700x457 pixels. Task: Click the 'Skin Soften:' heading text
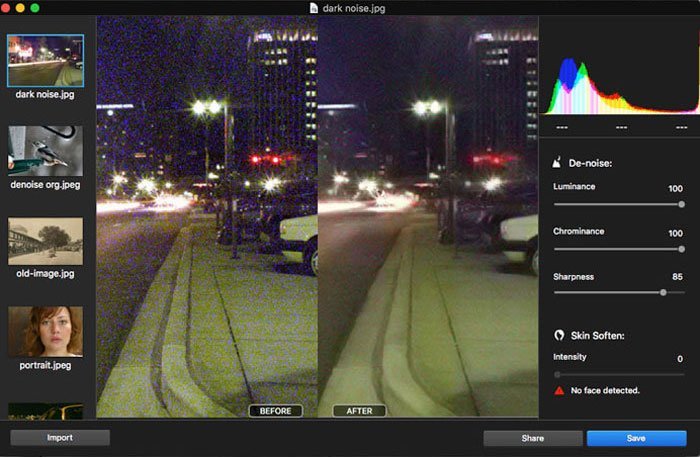(x=597, y=336)
